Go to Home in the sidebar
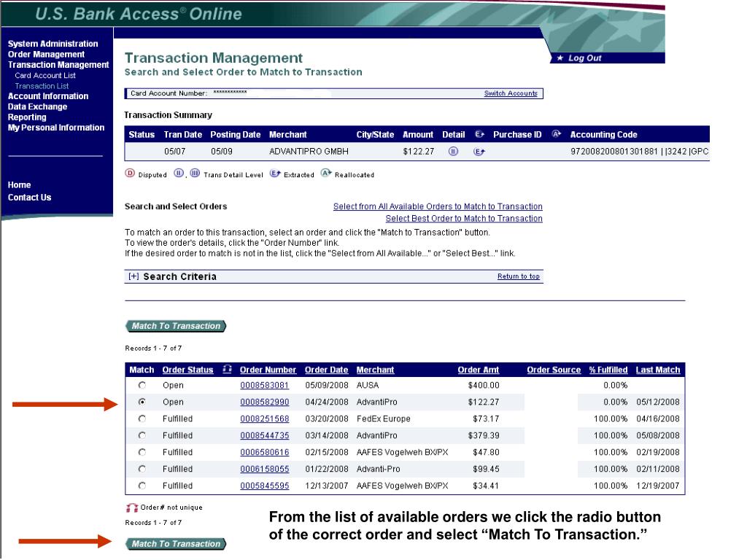This screenshot has width=747, height=560. click(x=19, y=184)
